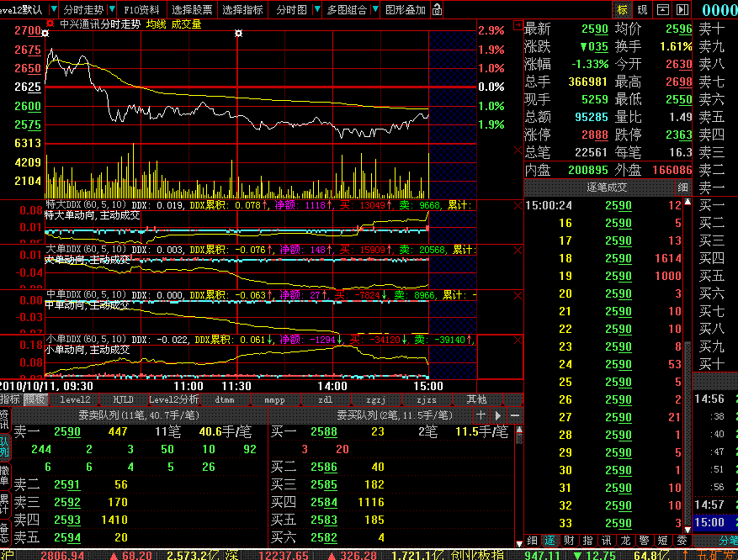
Task: Select the bottom 细 tab
Action: point(532,541)
